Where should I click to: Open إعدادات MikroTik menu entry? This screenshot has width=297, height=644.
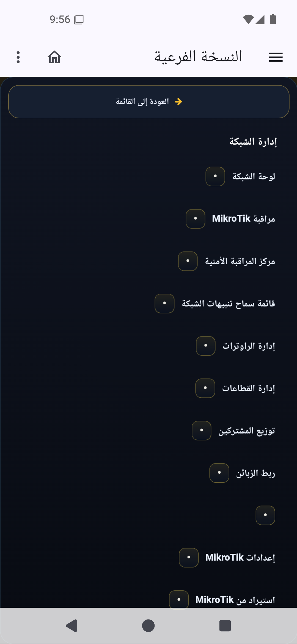point(227,558)
